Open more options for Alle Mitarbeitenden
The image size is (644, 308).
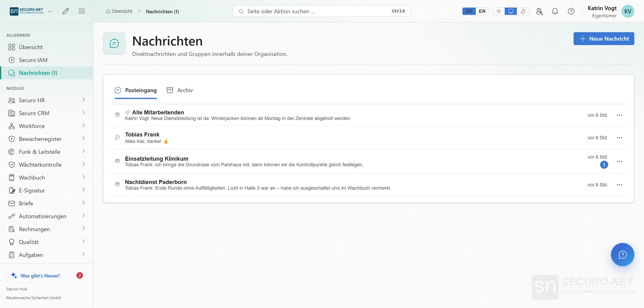pos(619,115)
